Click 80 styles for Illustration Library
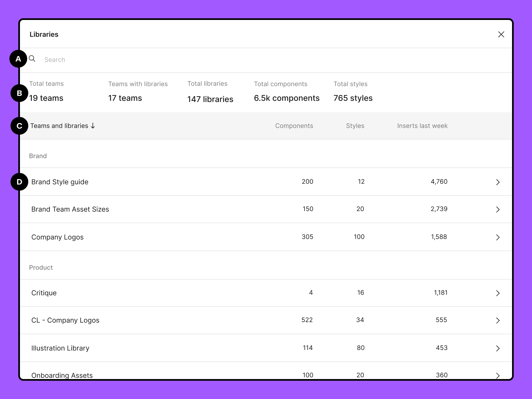The image size is (532, 399). [x=360, y=348]
